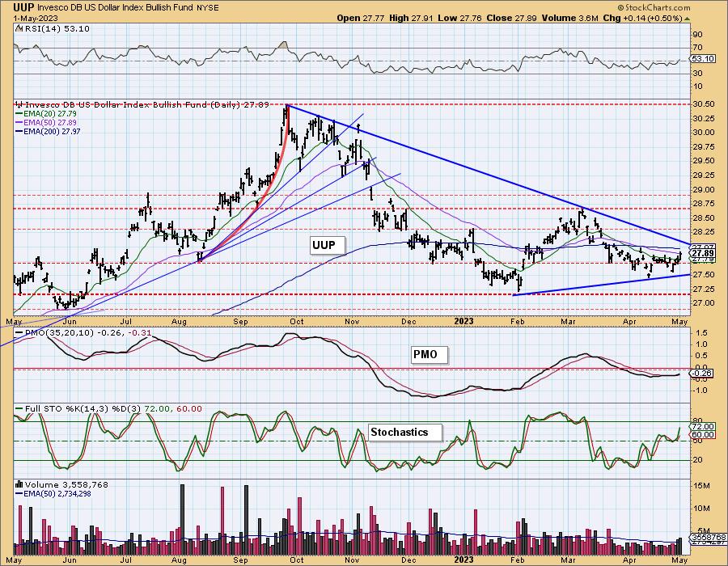The height and width of the screenshot is (566, 728).
Task: Click the 60.00 stochastic value tag
Action: point(702,435)
